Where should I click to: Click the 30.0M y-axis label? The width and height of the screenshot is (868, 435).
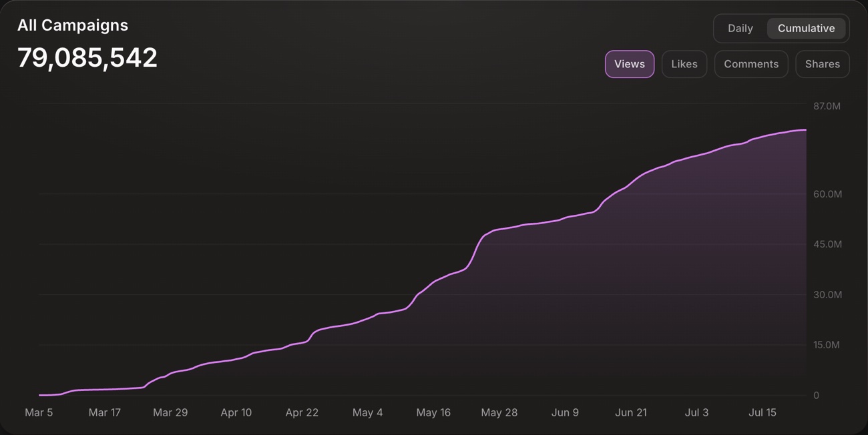(x=827, y=295)
